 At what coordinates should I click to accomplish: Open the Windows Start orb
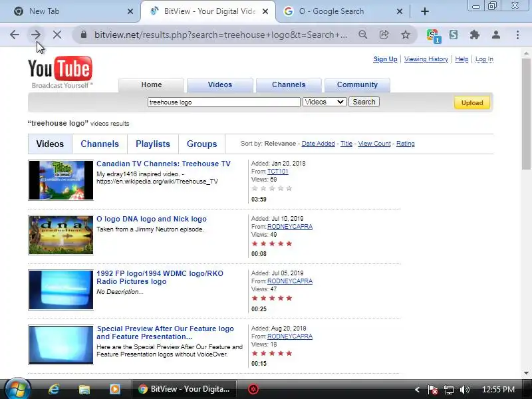(17, 389)
